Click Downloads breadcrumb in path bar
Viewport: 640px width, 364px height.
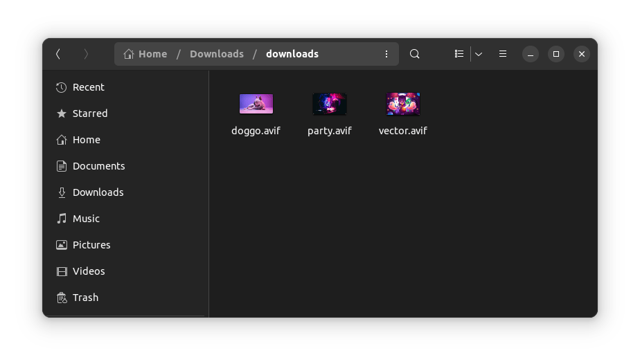pos(216,54)
